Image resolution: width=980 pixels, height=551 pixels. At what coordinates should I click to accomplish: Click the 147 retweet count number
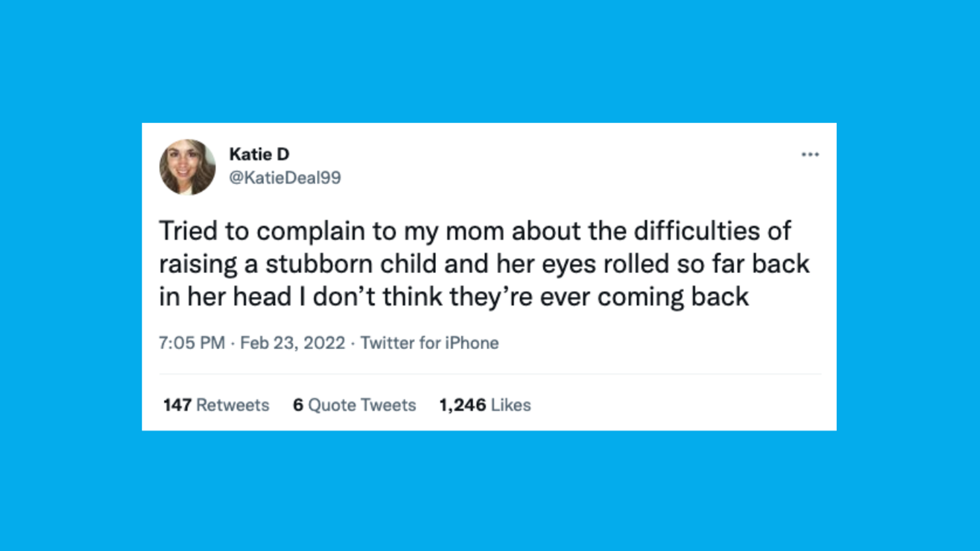point(177,405)
